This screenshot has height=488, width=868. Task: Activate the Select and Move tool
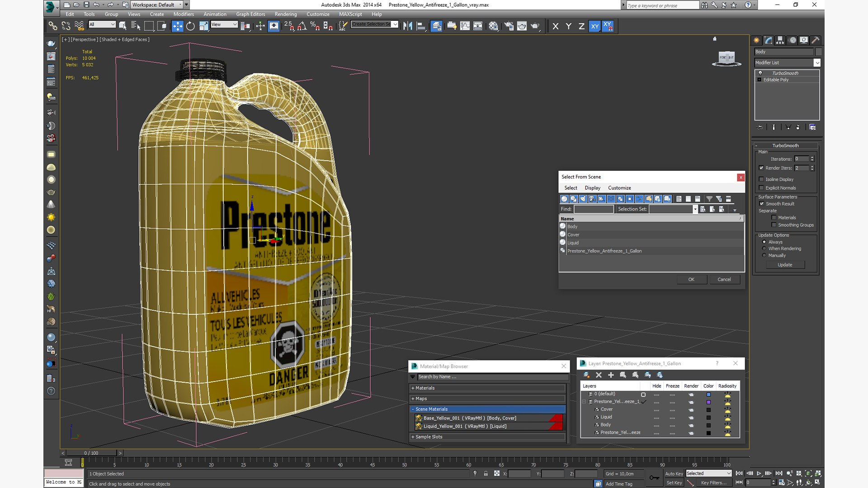click(177, 26)
